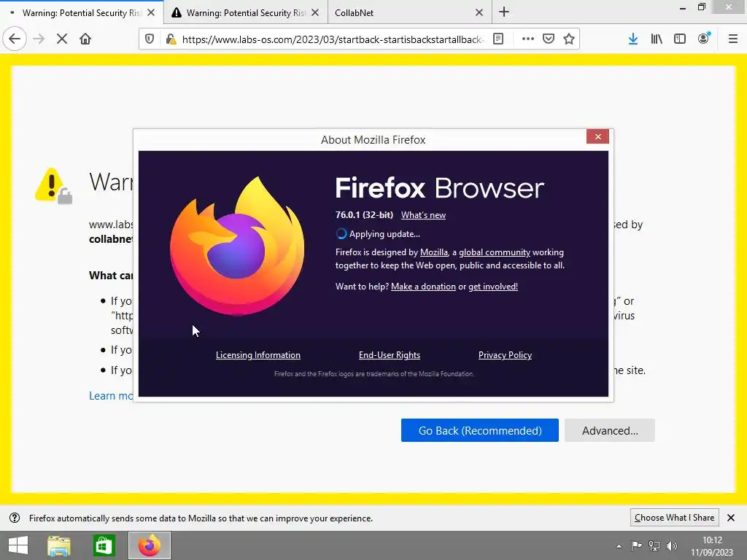Click Go Back (Recommended) button

click(480, 430)
